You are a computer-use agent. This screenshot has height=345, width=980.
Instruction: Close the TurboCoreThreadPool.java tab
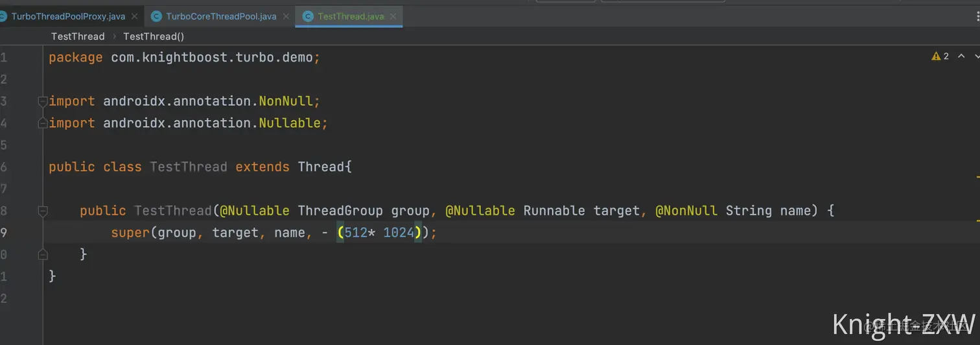pyautogui.click(x=285, y=16)
